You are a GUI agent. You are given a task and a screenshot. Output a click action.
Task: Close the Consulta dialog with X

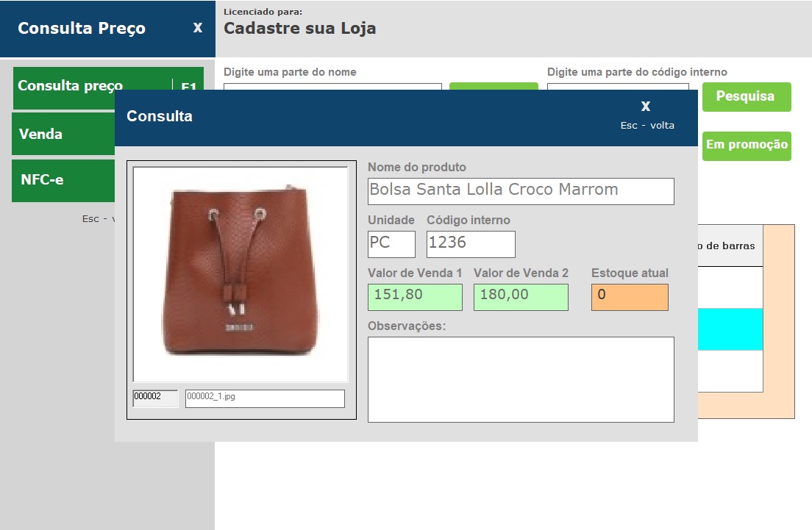point(645,106)
